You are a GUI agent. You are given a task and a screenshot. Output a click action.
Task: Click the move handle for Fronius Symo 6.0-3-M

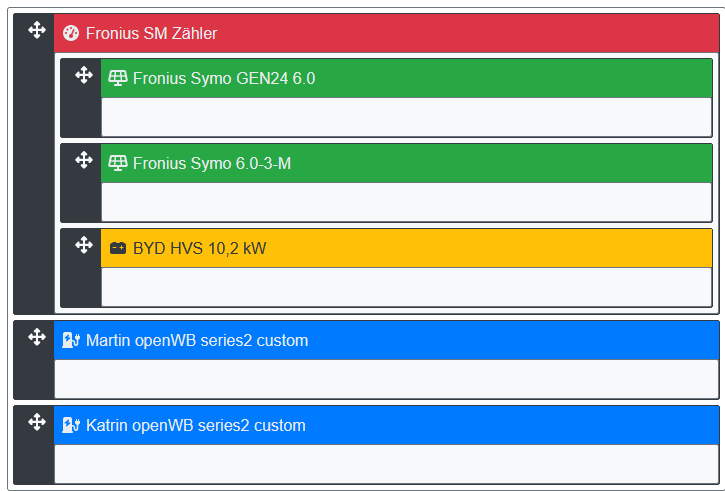(x=84, y=160)
